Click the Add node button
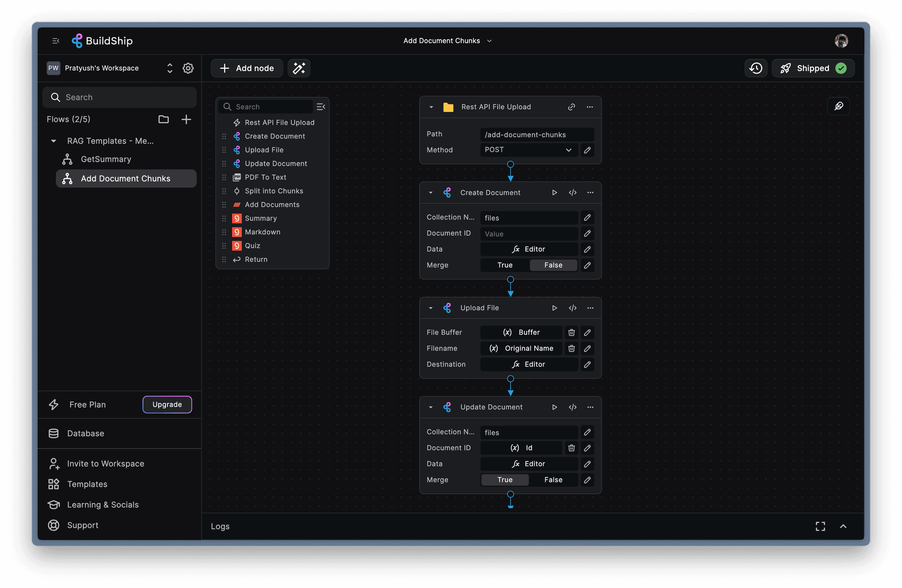This screenshot has width=902, height=588. (x=247, y=68)
